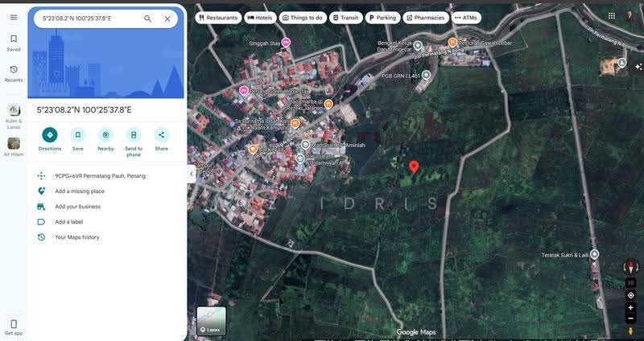This screenshot has width=644, height=341.
Task: Click Add your business
Action: click(77, 207)
